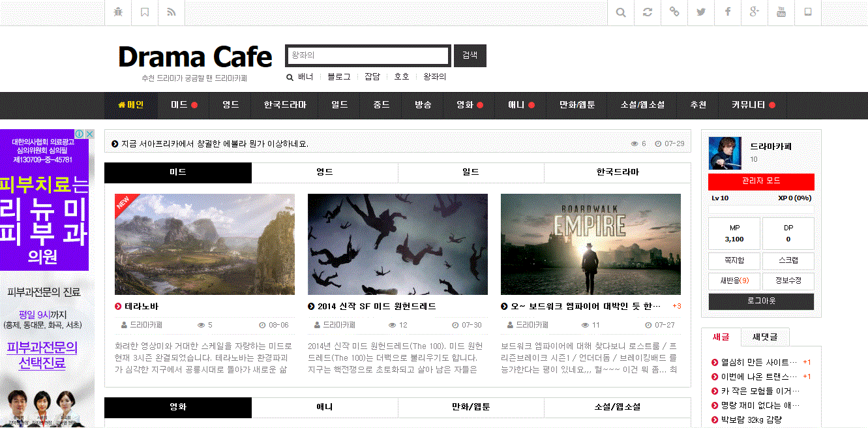This screenshot has width=868, height=428.
Task: Open the Twitter icon in the header
Action: tap(700, 12)
